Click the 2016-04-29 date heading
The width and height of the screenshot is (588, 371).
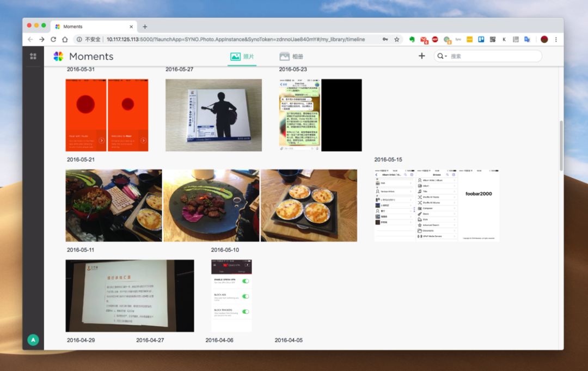pos(81,340)
